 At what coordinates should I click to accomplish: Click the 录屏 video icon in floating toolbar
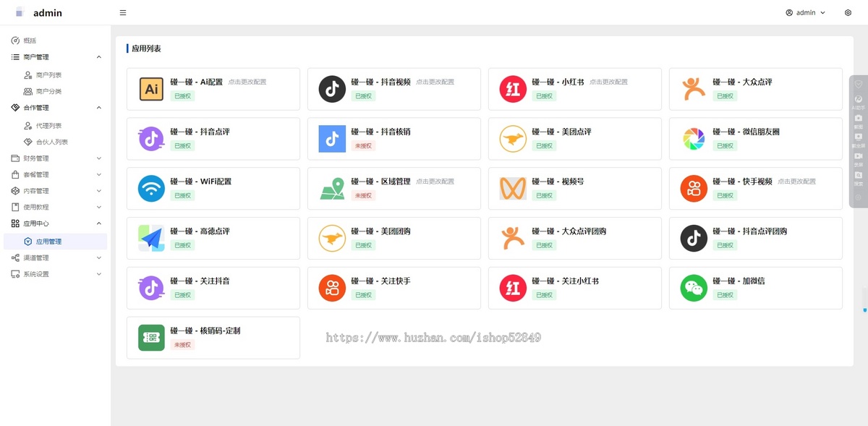coord(859,156)
